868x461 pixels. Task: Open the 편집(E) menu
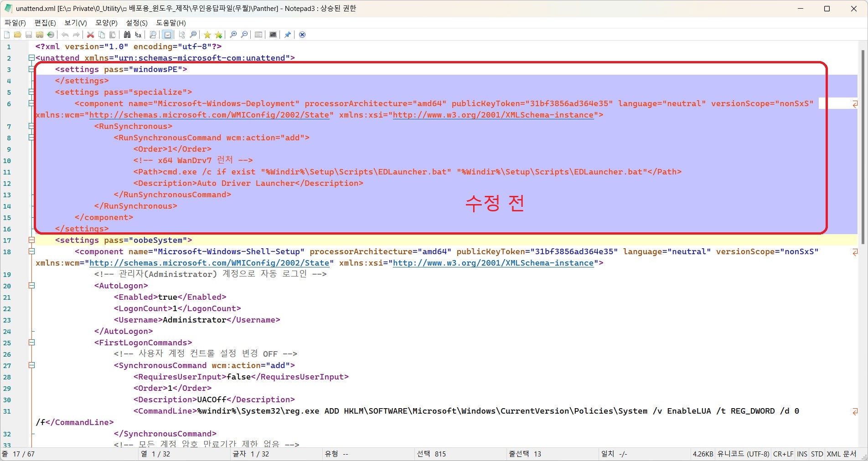(x=45, y=23)
